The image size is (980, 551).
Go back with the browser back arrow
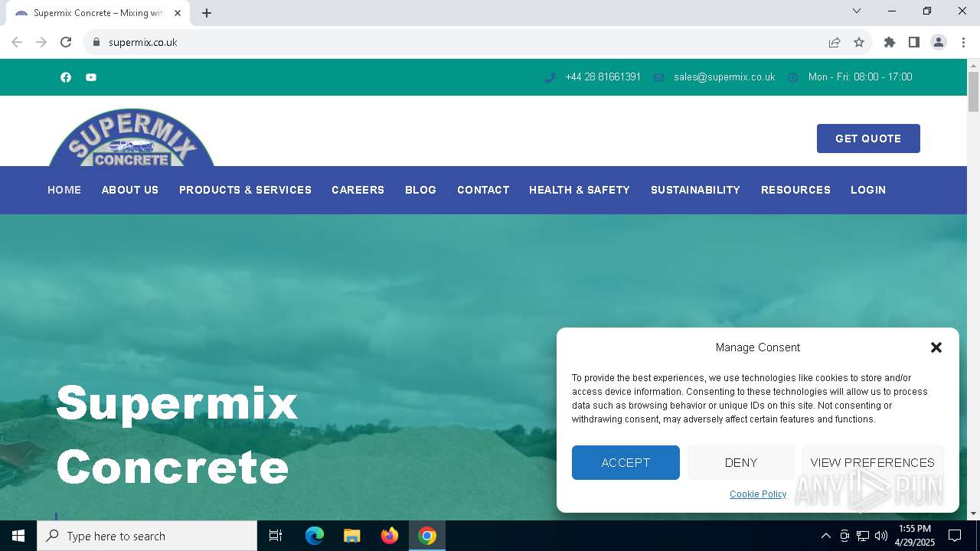[x=17, y=42]
